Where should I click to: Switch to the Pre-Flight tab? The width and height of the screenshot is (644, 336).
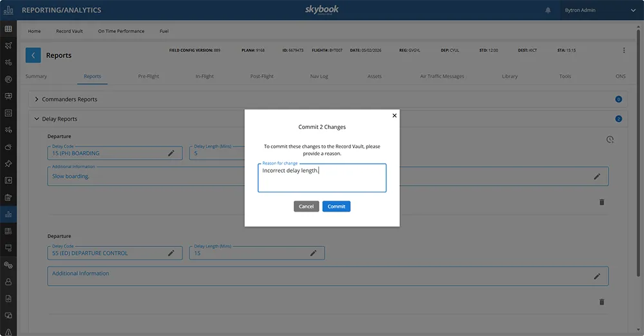click(x=148, y=76)
